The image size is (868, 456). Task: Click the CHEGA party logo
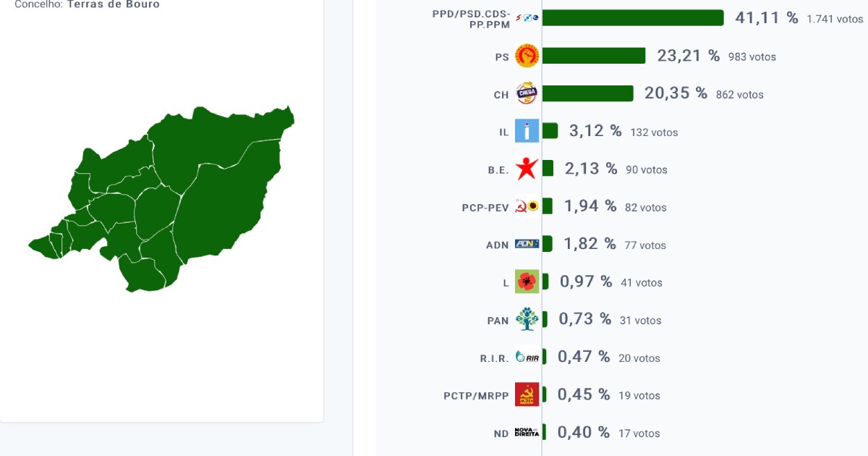(527, 93)
